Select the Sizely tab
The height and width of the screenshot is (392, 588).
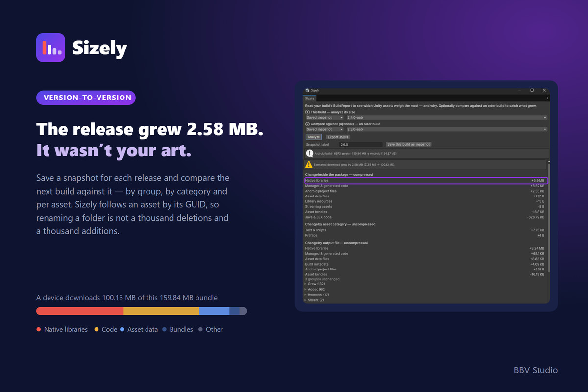point(310,98)
